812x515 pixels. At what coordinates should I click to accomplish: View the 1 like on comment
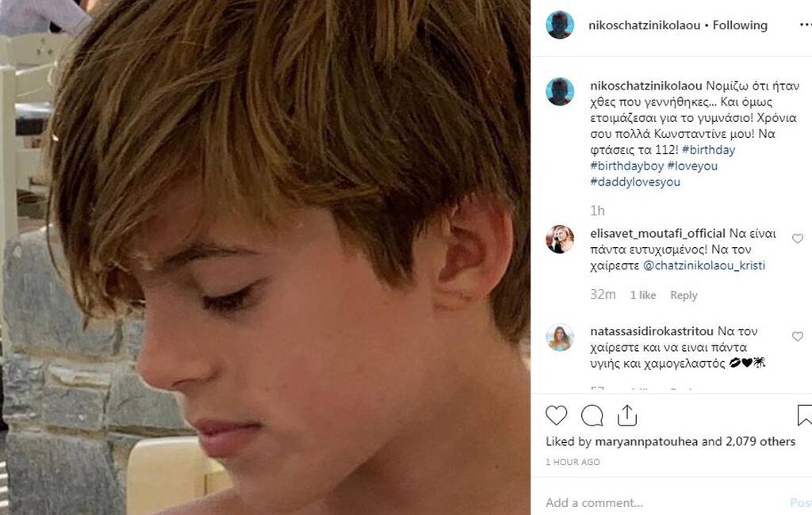point(643,295)
